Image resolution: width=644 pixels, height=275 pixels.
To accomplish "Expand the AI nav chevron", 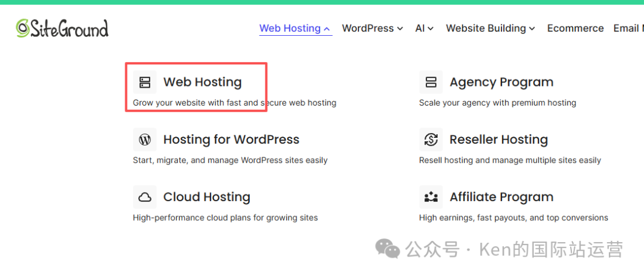I will pyautogui.click(x=431, y=29).
